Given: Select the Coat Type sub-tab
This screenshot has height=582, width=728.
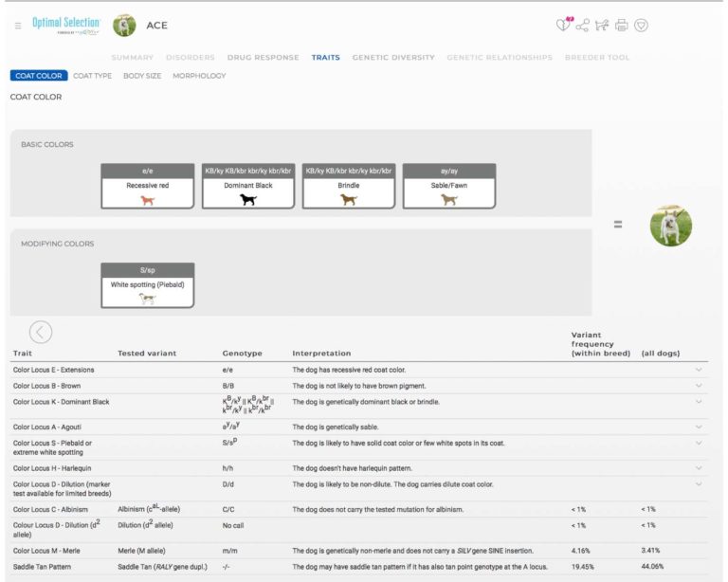Looking at the screenshot, I should pos(93,76).
